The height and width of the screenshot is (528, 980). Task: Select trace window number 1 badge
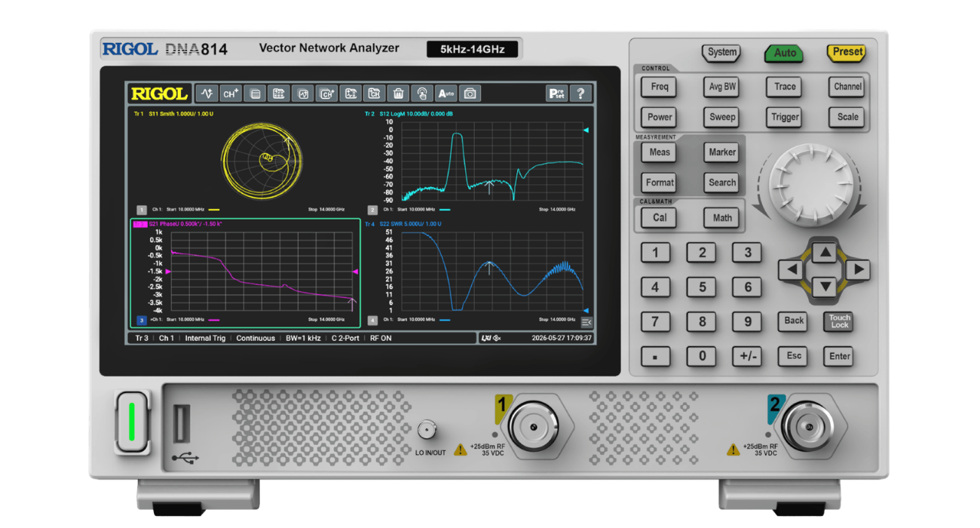click(142, 210)
